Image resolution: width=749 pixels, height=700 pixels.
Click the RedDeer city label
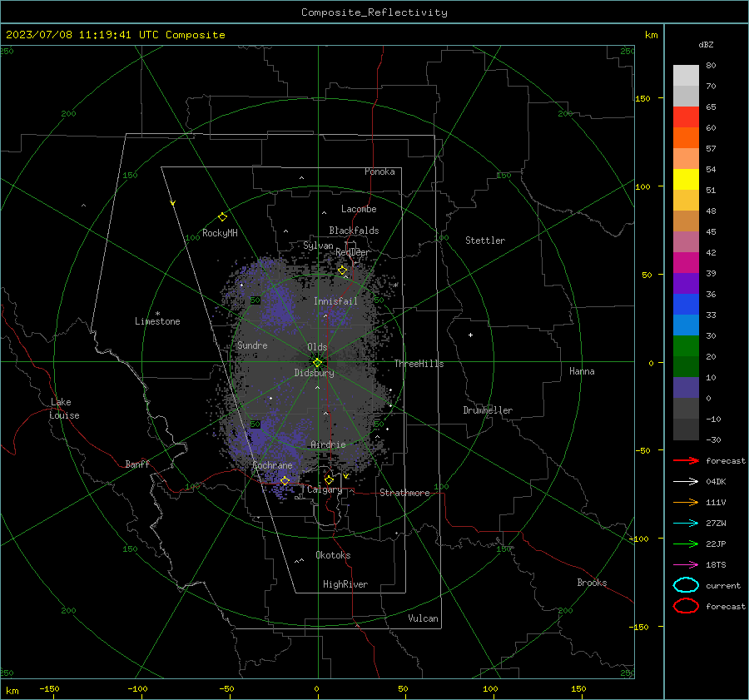pos(353,252)
